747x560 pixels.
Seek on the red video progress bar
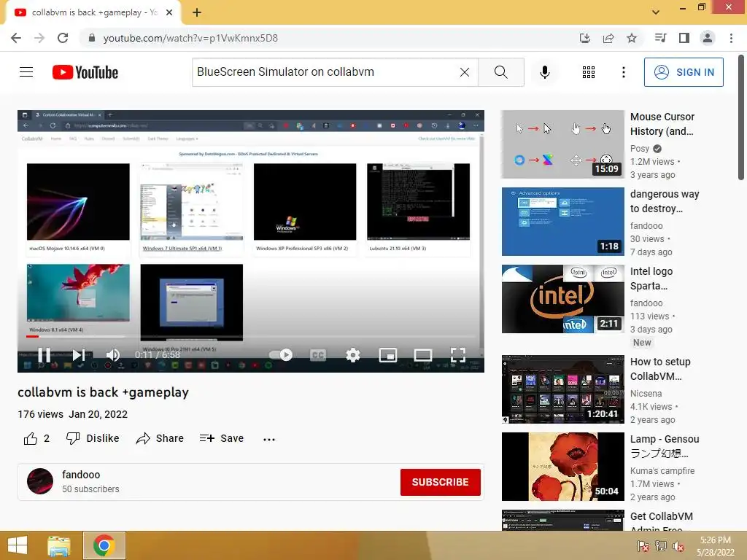coord(251,336)
